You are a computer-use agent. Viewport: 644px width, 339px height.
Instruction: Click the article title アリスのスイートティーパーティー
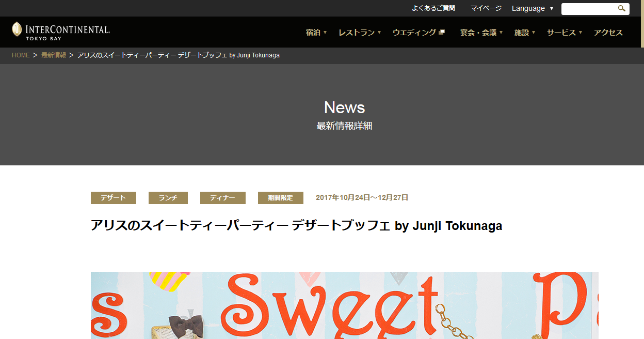[296, 226]
